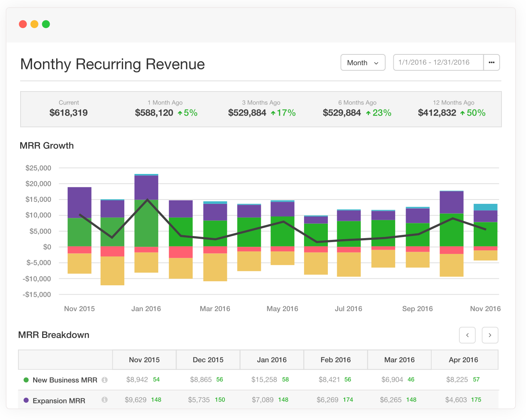
Task: Open the three-dot options menu beside date range
Action: [491, 63]
